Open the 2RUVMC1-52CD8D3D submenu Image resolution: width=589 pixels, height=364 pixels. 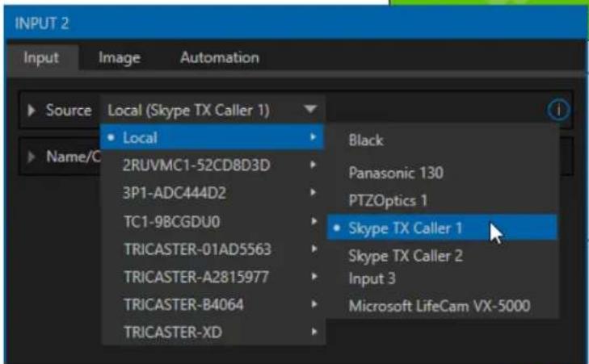click(x=212, y=165)
